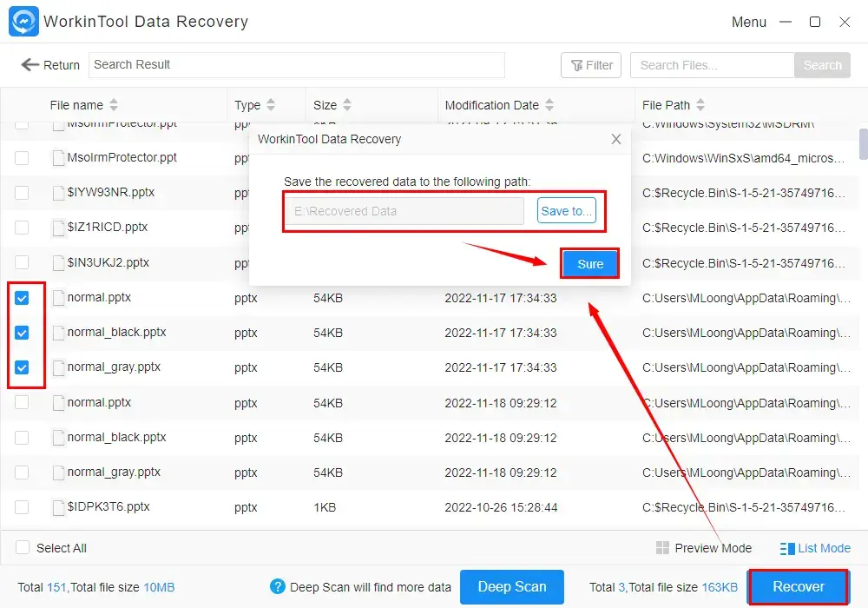868x608 pixels.
Task: Check normal.pptx dated 2022-11-18
Action: (22, 402)
